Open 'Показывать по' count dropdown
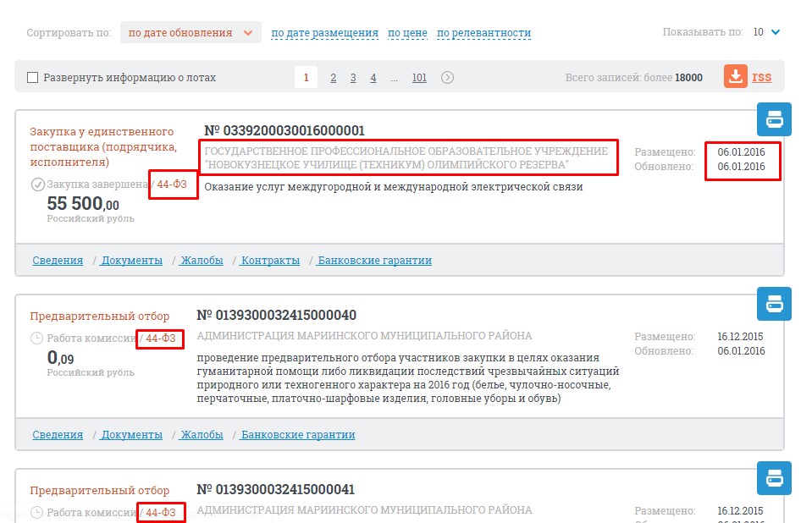 767,32
